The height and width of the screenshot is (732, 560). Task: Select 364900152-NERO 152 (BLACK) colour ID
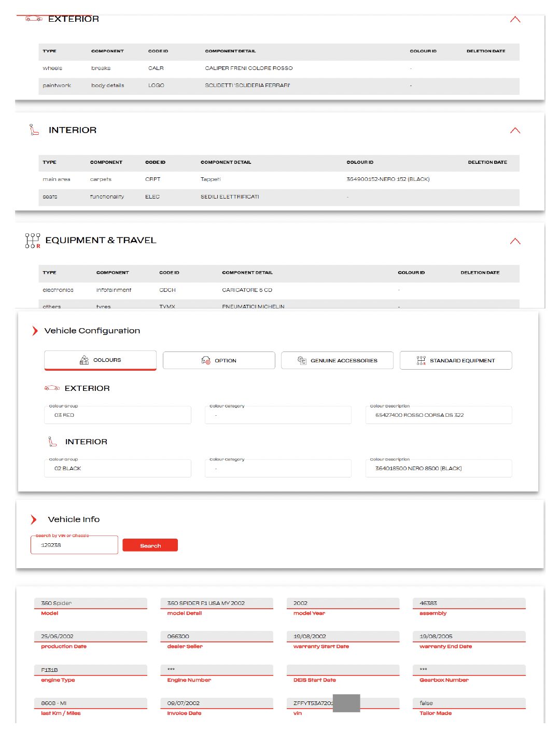(388, 179)
